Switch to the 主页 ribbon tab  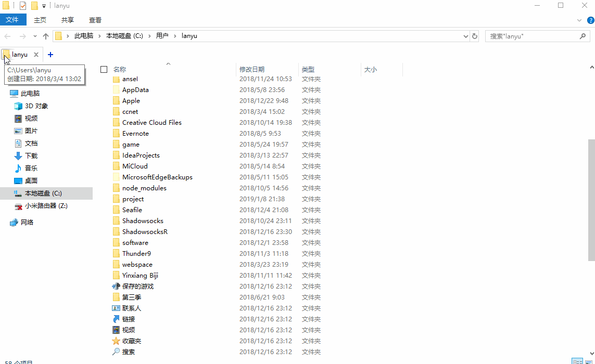[x=40, y=20]
